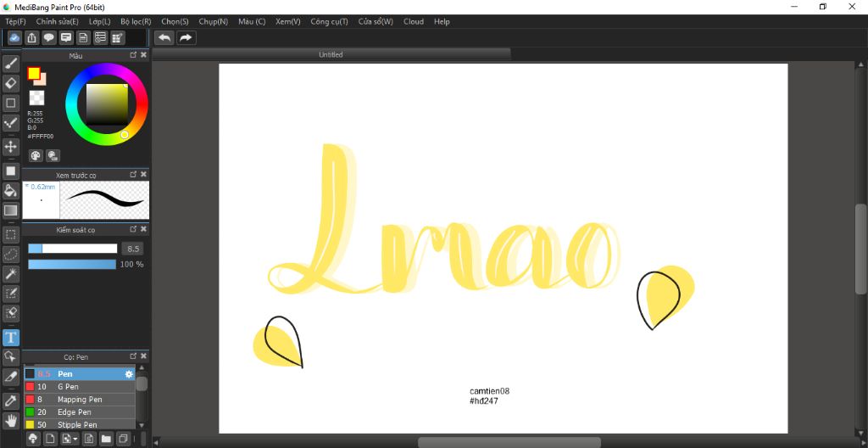
Task: Pick the Select Eraser tool
Action: click(x=10, y=313)
